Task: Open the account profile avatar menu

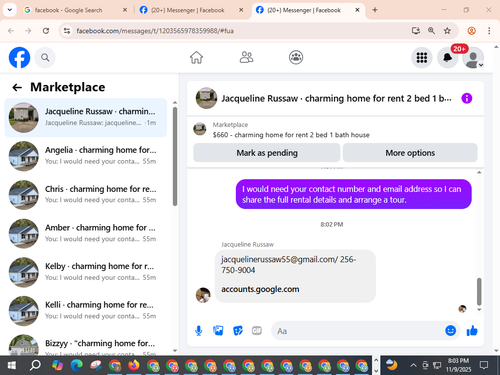Action: point(473,58)
